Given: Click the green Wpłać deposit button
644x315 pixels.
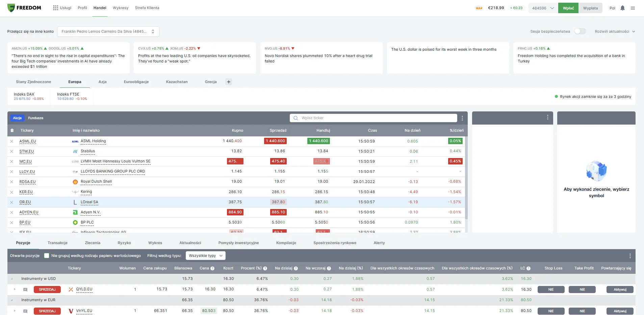Looking at the screenshot, I should pos(568,8).
